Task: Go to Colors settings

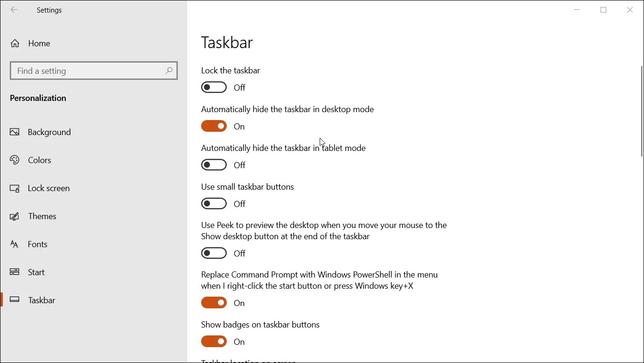Action: (x=93, y=160)
